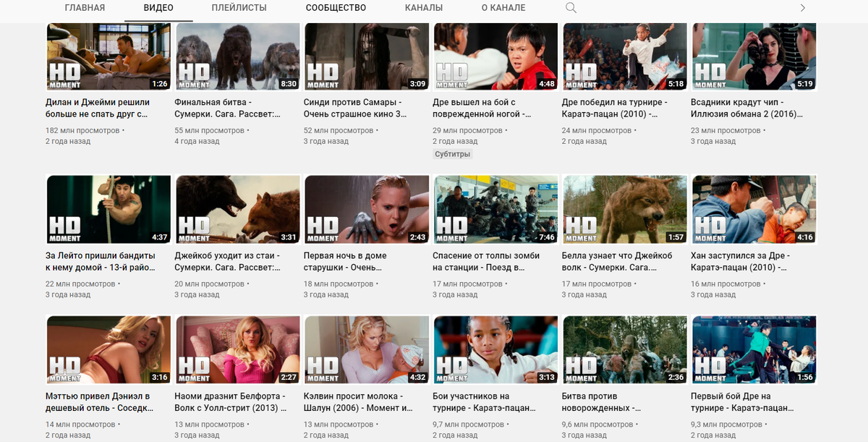Open title Синди против Самары
Screen dimensions: 868x442
355,109
